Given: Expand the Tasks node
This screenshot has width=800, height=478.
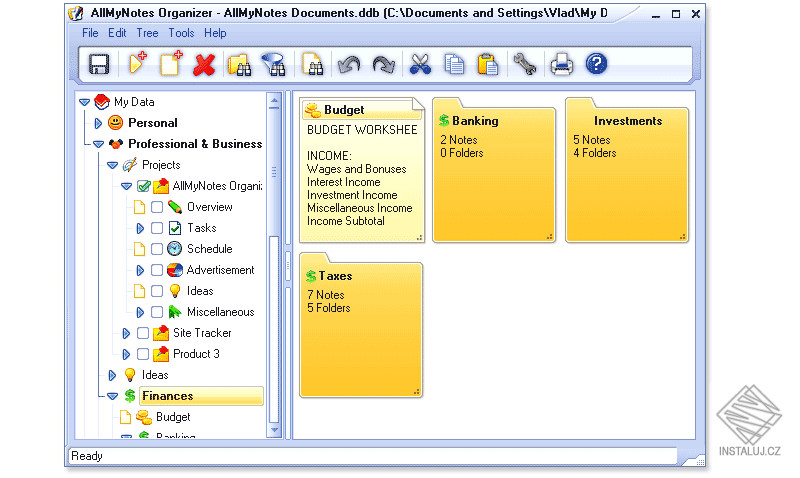Looking at the screenshot, I should coord(140,228).
